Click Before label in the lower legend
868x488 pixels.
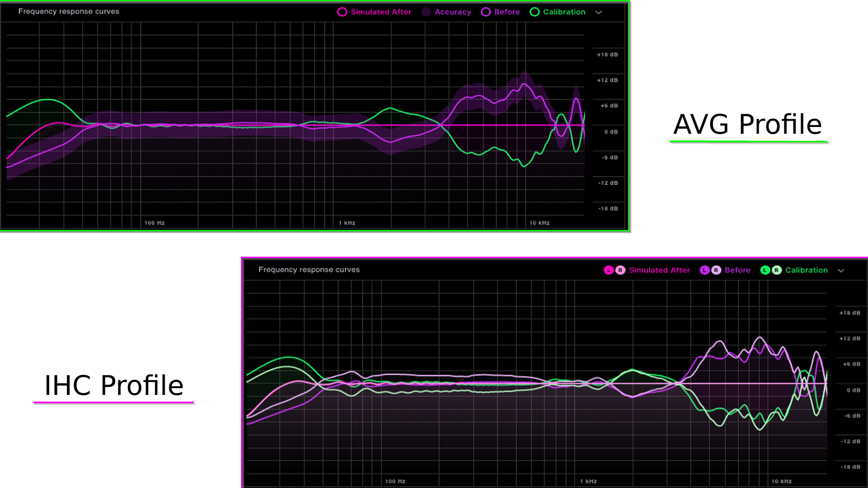pyautogui.click(x=737, y=270)
